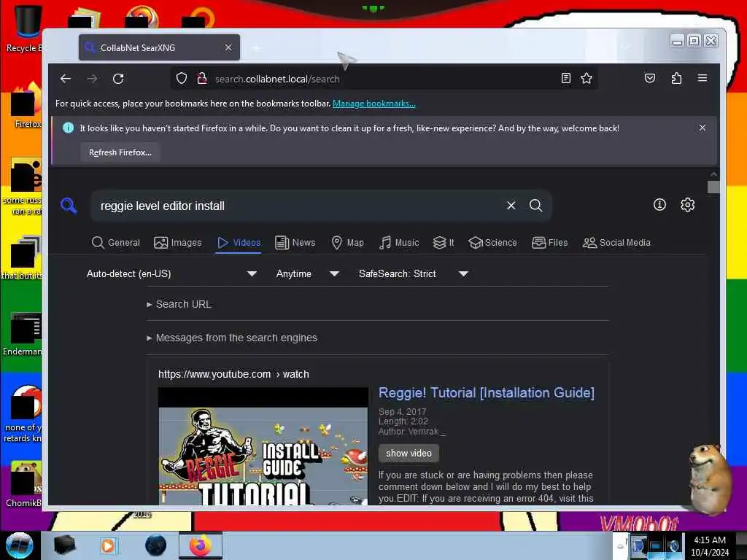Switch to the Files category tab
The height and width of the screenshot is (560, 747).
click(x=550, y=243)
